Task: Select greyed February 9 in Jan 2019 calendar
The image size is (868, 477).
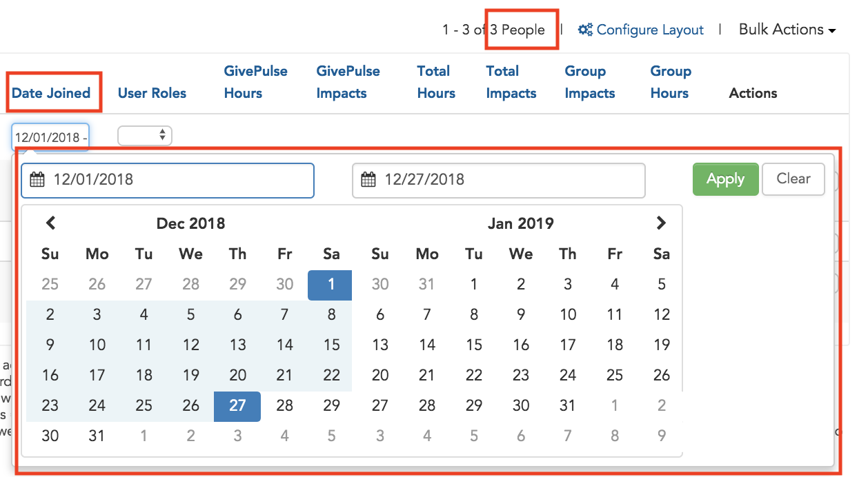Action: click(x=662, y=436)
